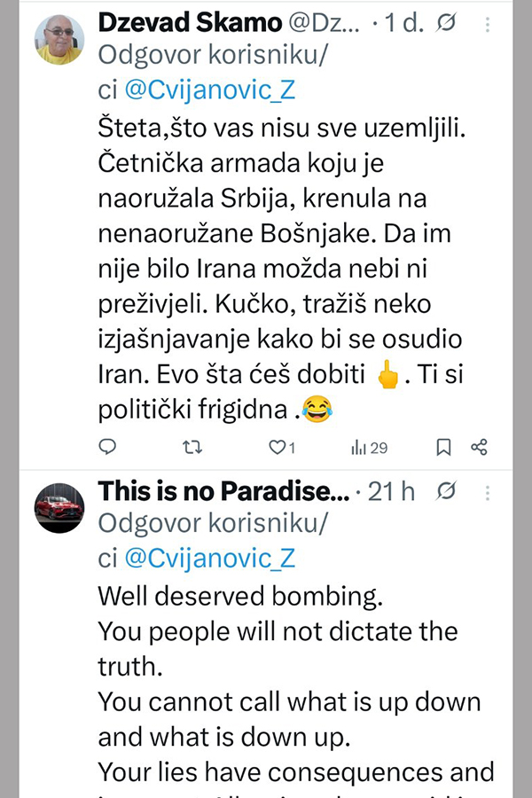This screenshot has height=798, width=532.
Task: Open the Dzevad Skamo display name
Action: pos(185,21)
